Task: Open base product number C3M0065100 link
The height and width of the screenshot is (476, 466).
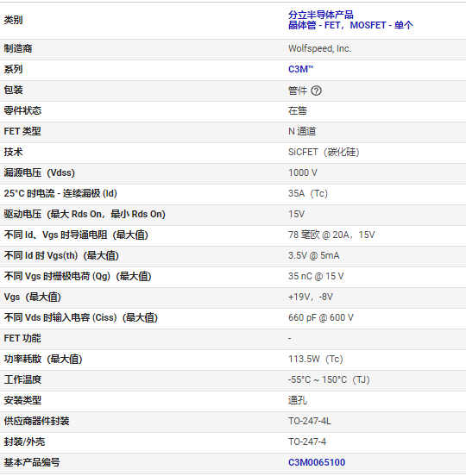Action: coord(317,462)
